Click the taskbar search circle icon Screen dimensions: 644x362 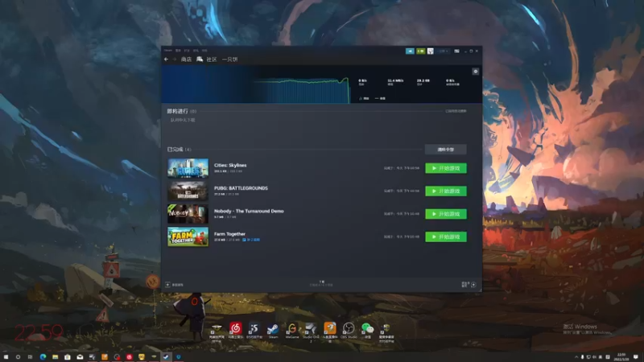point(18,357)
